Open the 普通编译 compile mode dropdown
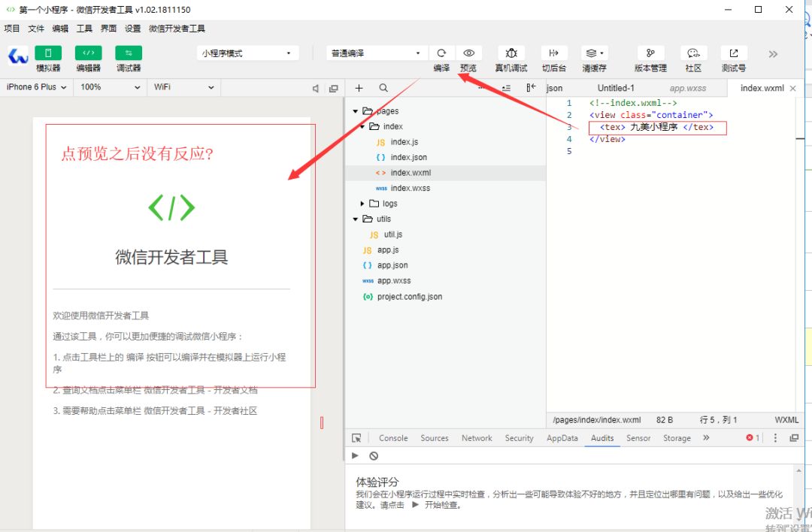Screen dimensions: 812x532 tap(377, 53)
